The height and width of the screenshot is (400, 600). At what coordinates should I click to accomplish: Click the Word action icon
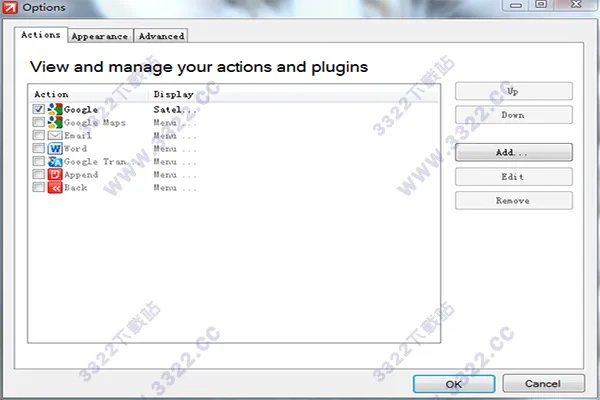55,148
